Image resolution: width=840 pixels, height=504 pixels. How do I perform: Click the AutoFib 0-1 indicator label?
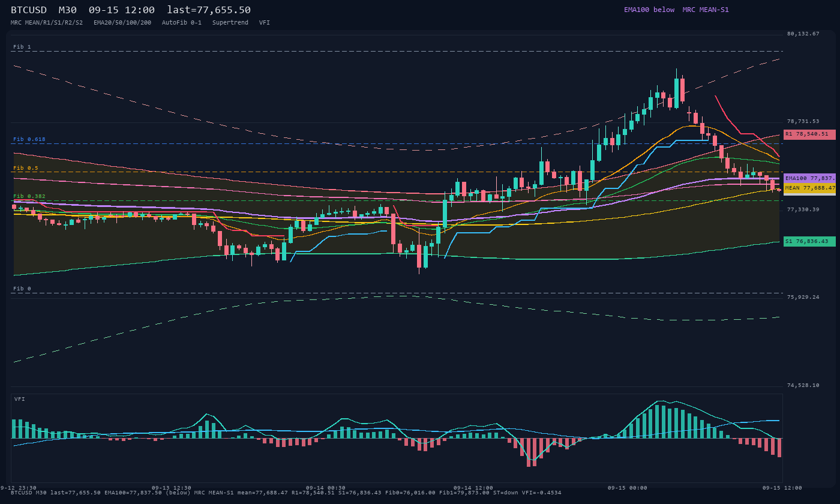click(182, 22)
